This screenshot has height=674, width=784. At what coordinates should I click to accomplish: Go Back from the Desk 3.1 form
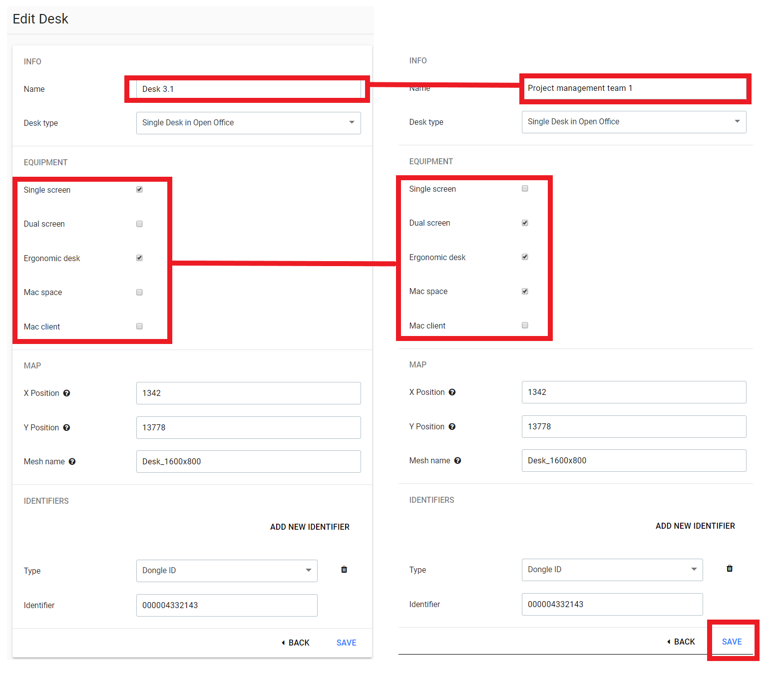point(296,643)
